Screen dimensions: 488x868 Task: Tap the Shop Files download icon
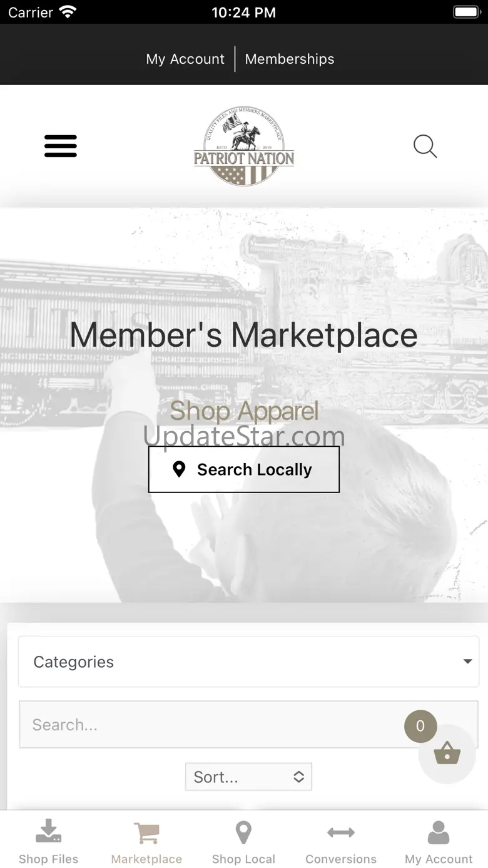coord(49,831)
